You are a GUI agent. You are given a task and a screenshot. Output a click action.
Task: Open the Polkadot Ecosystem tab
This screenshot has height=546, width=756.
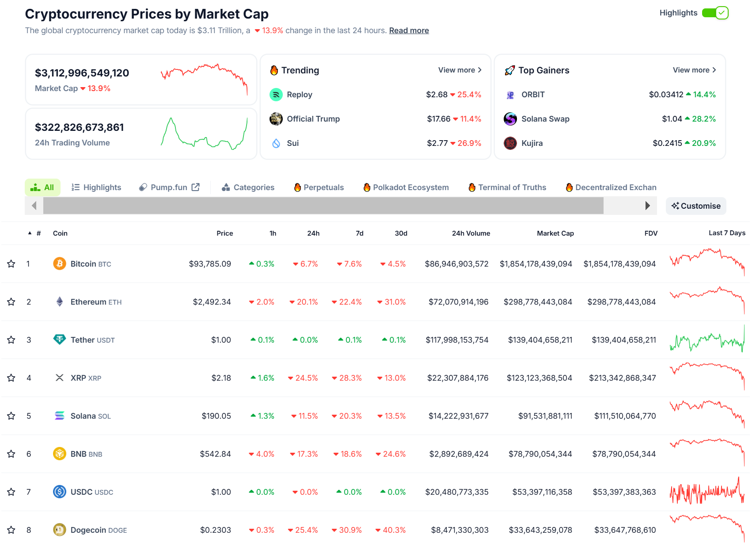point(406,187)
